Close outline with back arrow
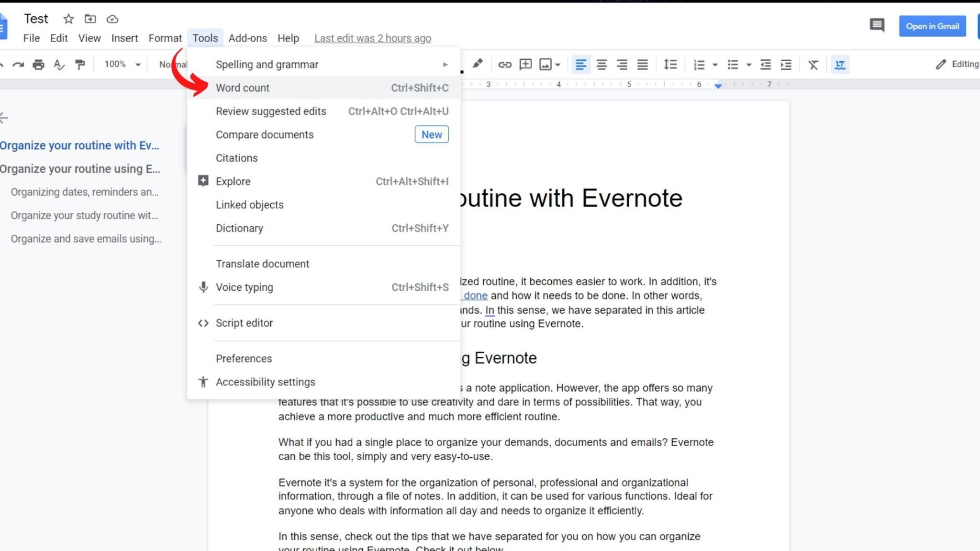 [4, 118]
